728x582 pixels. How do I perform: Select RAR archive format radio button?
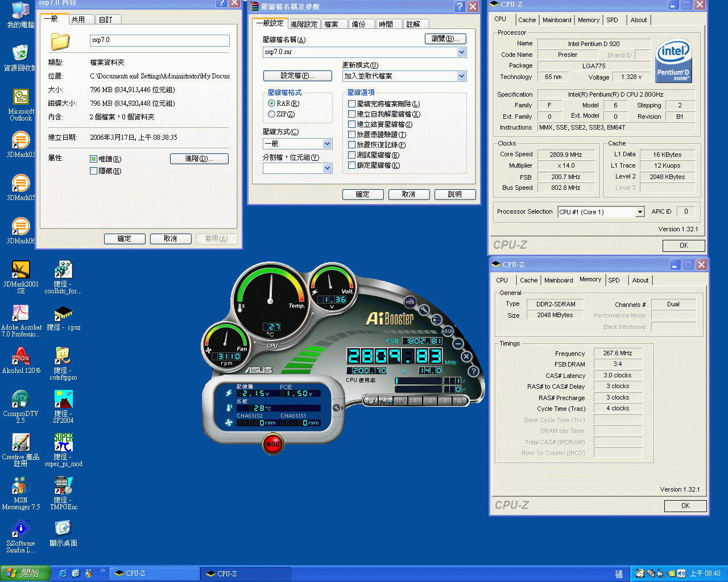[x=271, y=103]
